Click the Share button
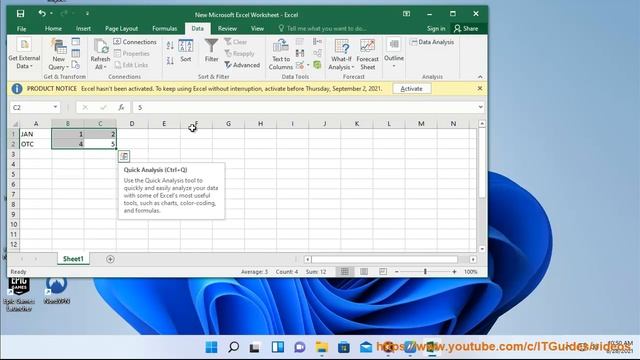 (466, 29)
